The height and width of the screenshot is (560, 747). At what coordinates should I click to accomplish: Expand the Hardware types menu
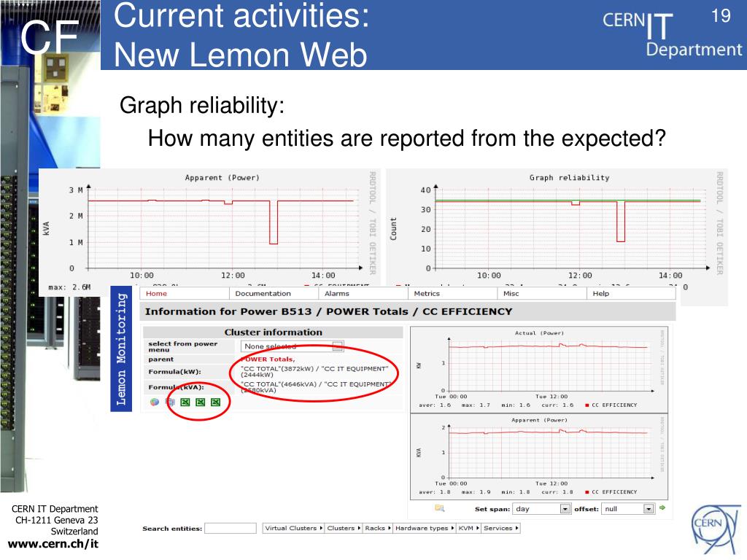pyautogui.click(x=424, y=528)
